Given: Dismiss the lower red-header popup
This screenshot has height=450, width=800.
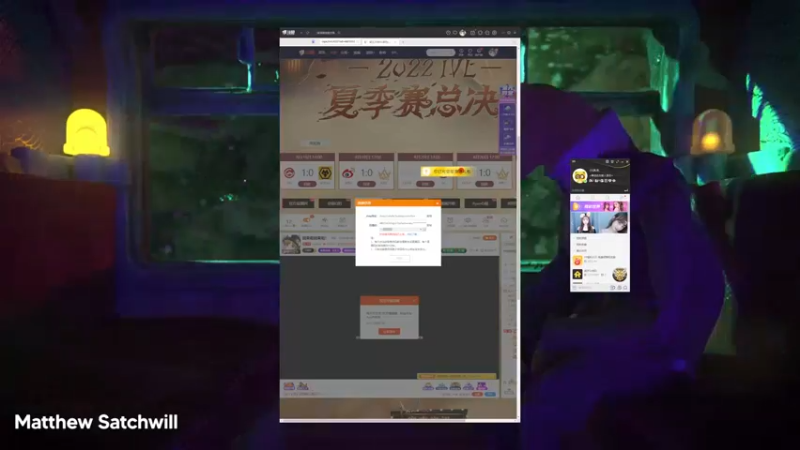Looking at the screenshot, I should click(414, 301).
